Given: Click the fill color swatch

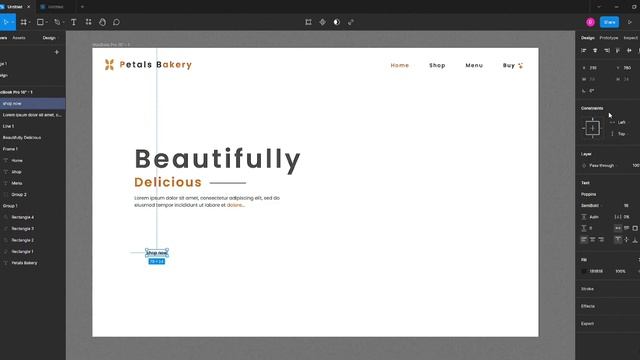Looking at the screenshot, I should tap(584, 271).
